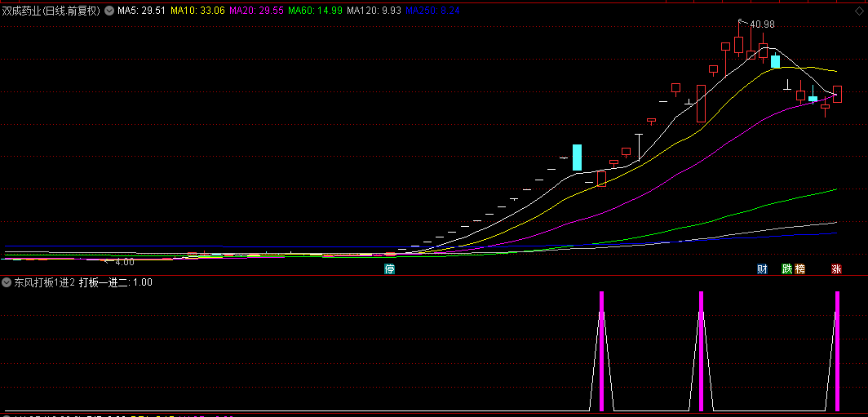Image resolution: width=868 pixels, height=417 pixels.
Task: Select the second magenta signal bar
Action: coord(701,351)
